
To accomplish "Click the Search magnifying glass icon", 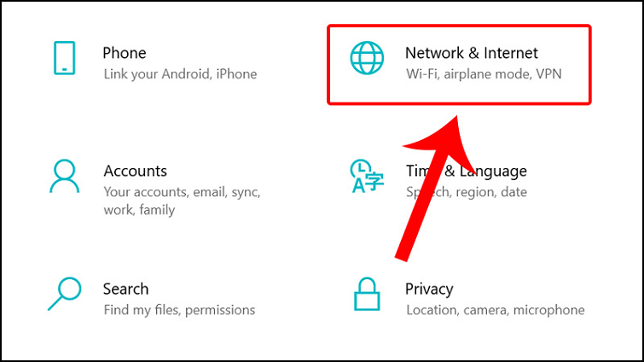I will tap(65, 294).
